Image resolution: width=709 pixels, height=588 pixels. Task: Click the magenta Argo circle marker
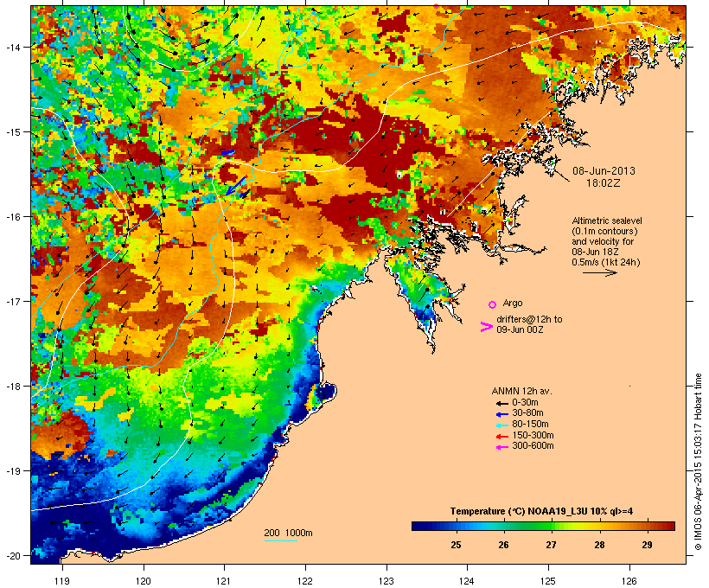pos(493,304)
